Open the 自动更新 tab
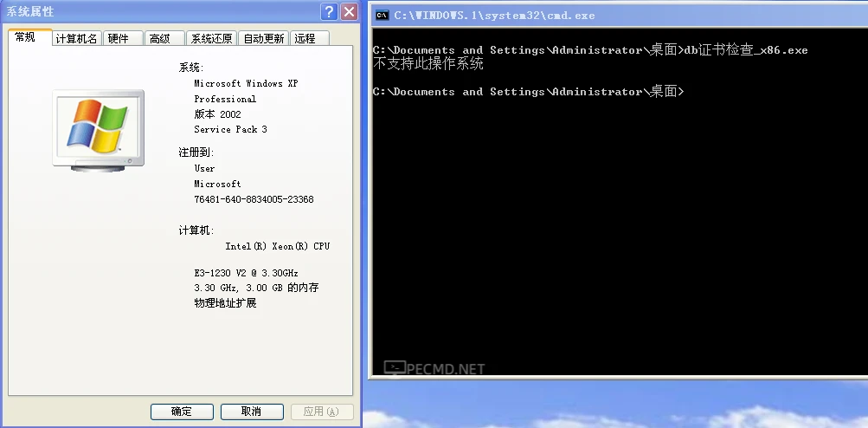Viewport: 868px width, 428px height. click(x=263, y=38)
